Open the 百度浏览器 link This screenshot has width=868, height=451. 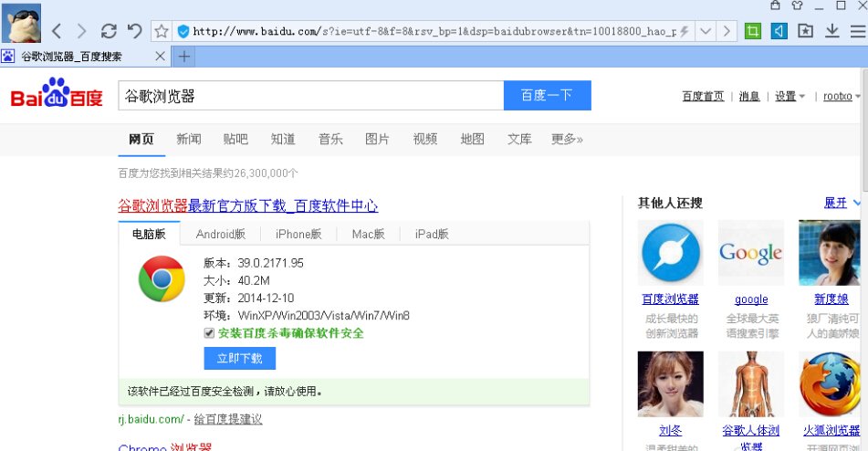point(670,299)
